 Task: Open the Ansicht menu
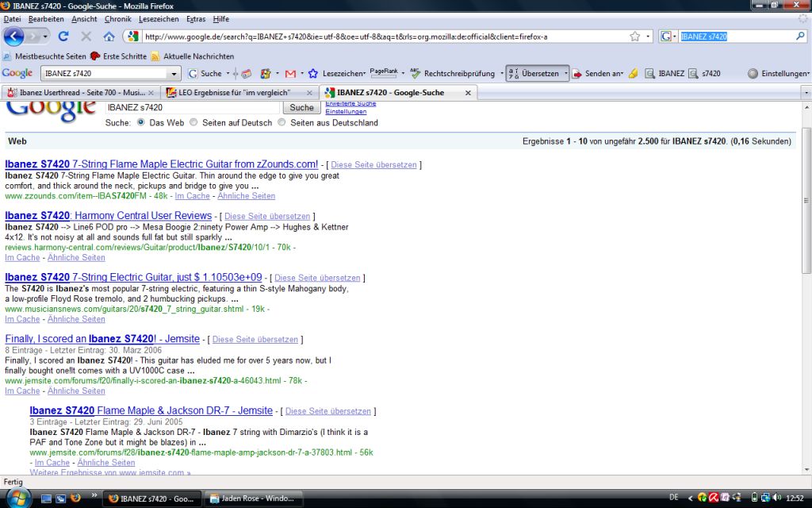coord(84,19)
